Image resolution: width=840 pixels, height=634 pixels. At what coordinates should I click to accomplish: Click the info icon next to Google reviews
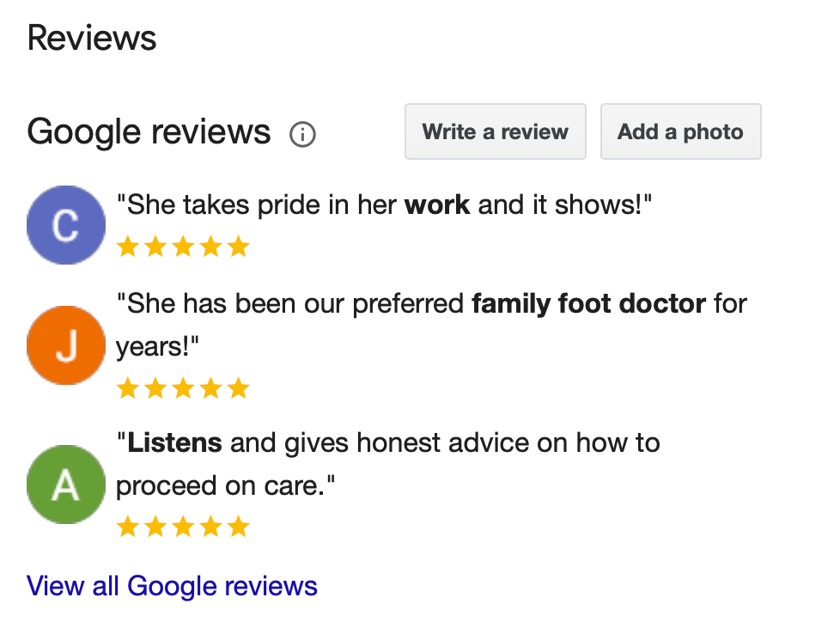tap(302, 134)
